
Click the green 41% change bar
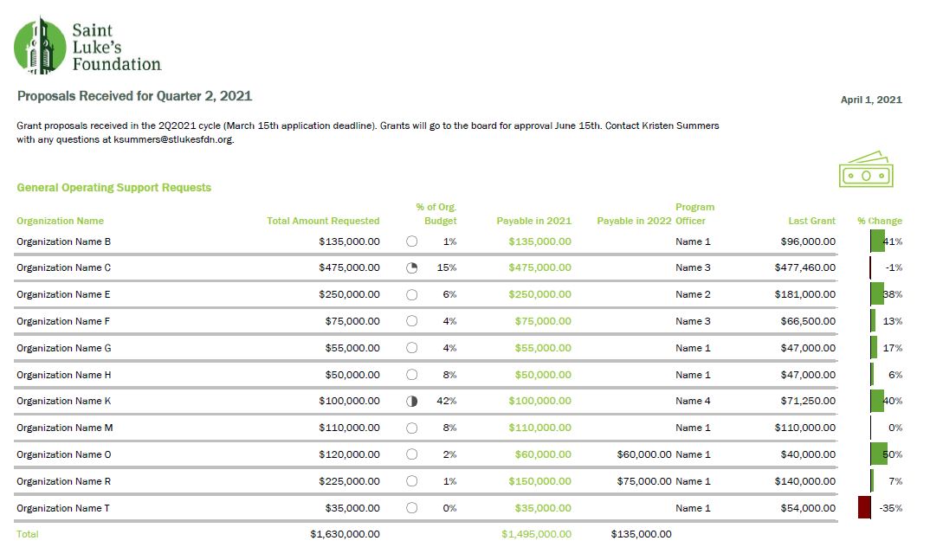(878, 241)
